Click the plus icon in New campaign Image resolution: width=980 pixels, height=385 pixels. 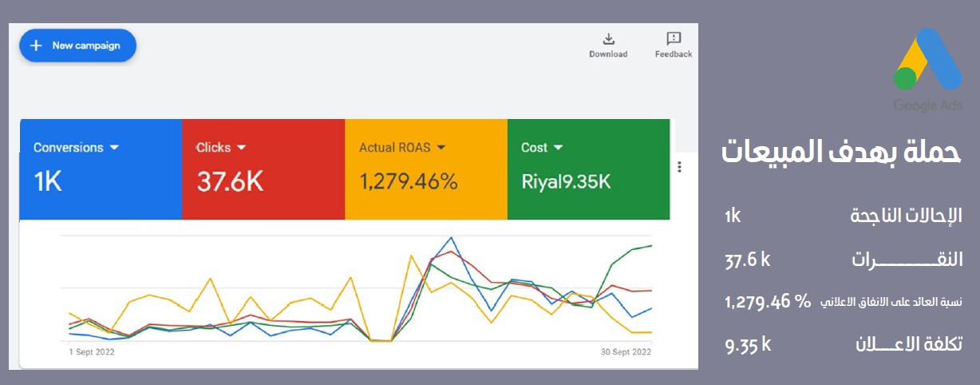pos(35,46)
